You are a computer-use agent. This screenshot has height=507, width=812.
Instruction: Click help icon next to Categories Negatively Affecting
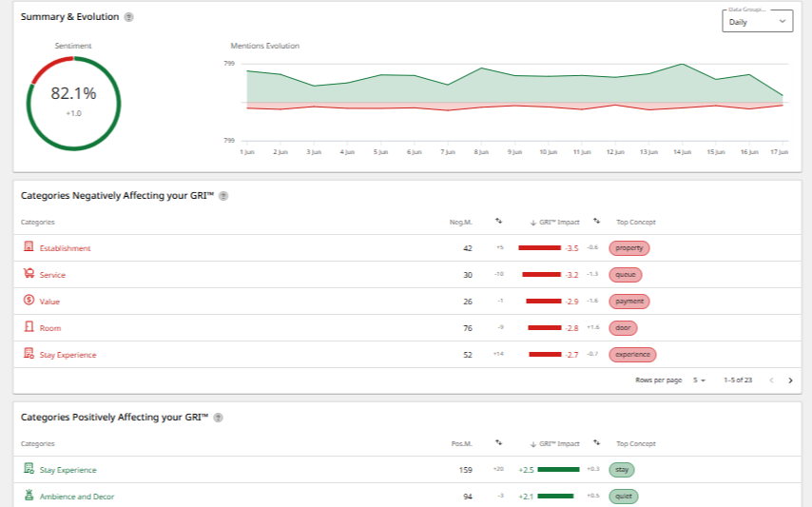[x=223, y=196]
